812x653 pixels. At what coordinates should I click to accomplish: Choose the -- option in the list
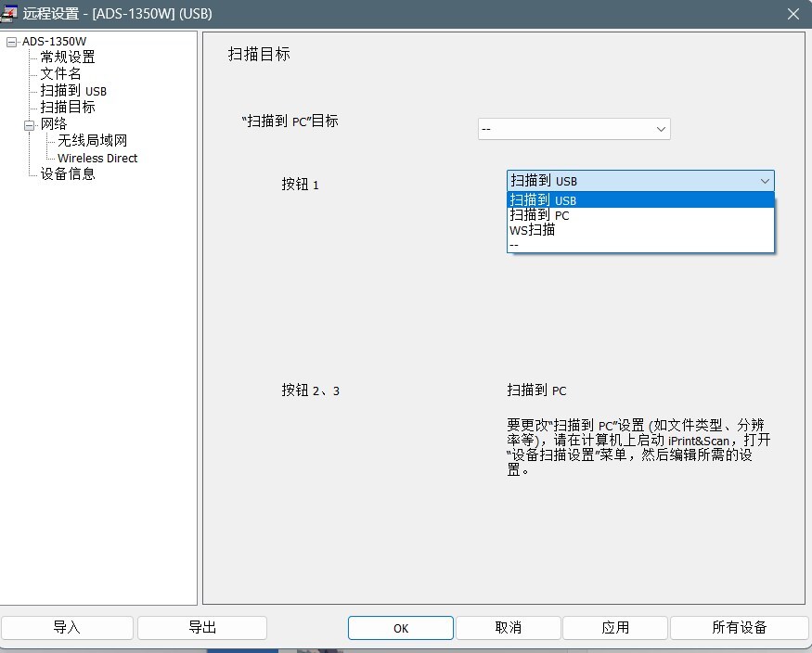(639, 244)
